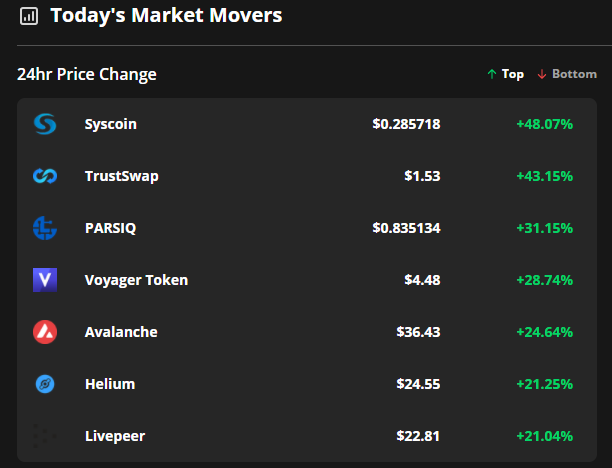Switch to Top price movers
The height and width of the screenshot is (468, 612).
click(505, 74)
